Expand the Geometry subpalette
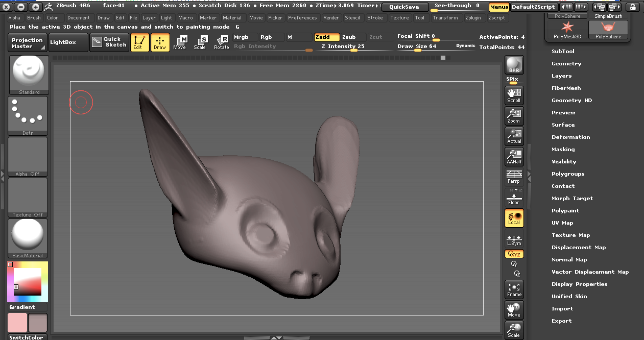The height and width of the screenshot is (340, 644). click(x=566, y=64)
